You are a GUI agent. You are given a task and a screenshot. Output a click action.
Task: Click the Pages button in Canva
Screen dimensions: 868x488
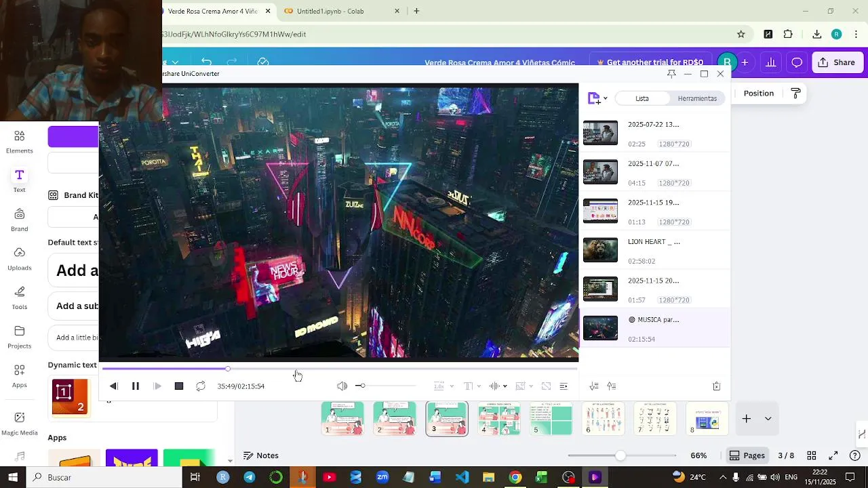click(747, 456)
